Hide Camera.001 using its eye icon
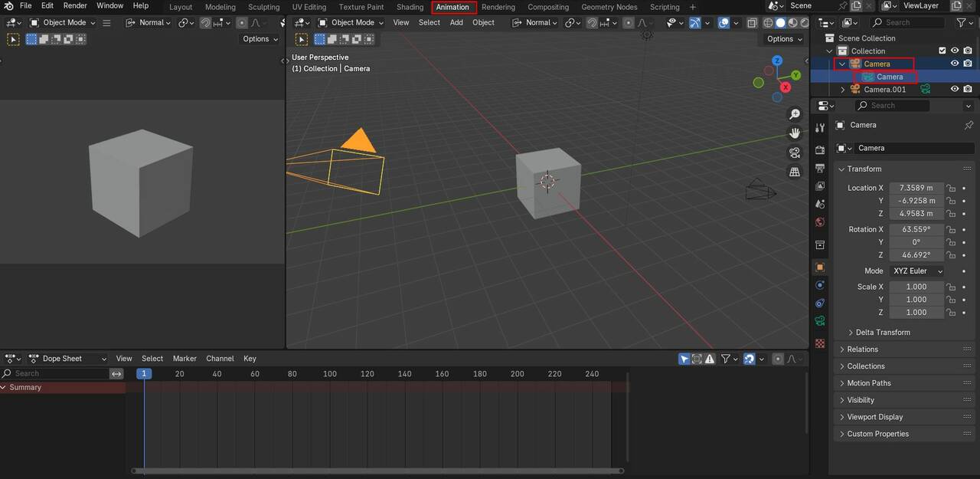Viewport: 980px width, 479px height. pos(955,89)
